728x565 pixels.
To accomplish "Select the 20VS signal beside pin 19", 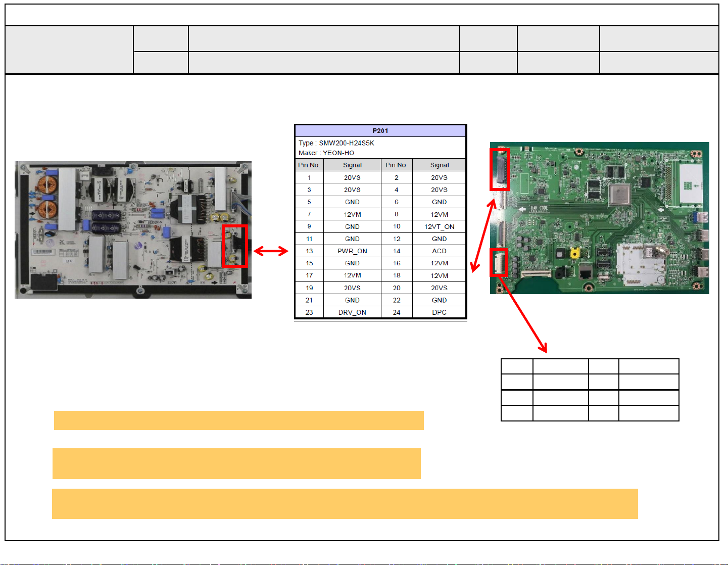I will click(352, 288).
